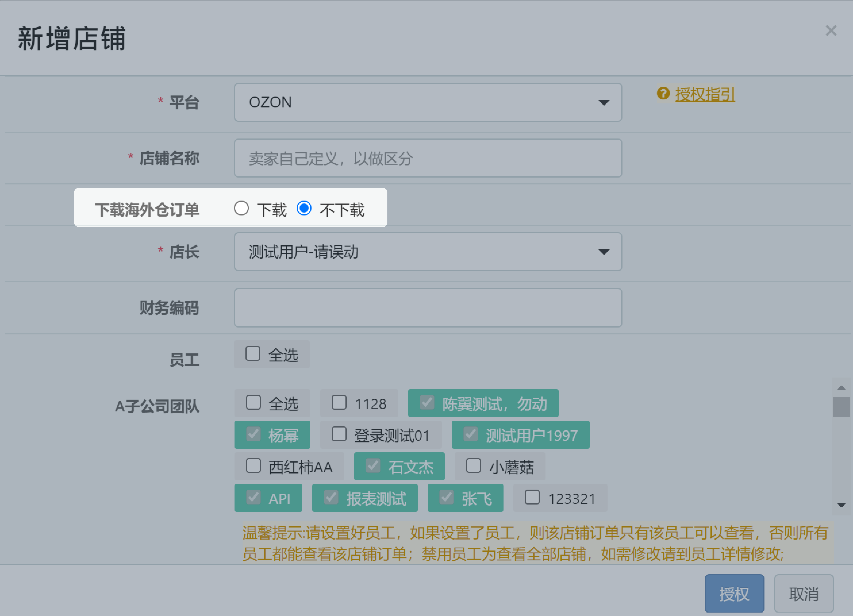Click the employee list scroll-up arrow
Viewport: 853px width, 616px height.
tap(841, 388)
